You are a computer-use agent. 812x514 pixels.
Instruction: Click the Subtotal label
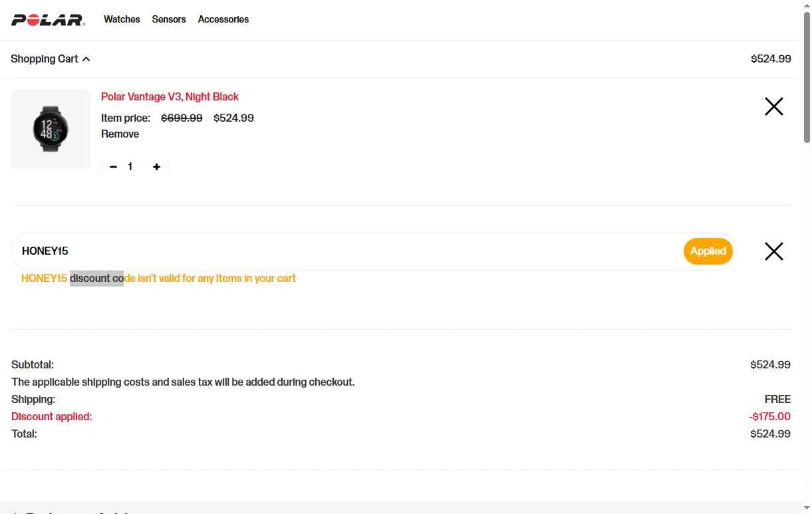[33, 364]
